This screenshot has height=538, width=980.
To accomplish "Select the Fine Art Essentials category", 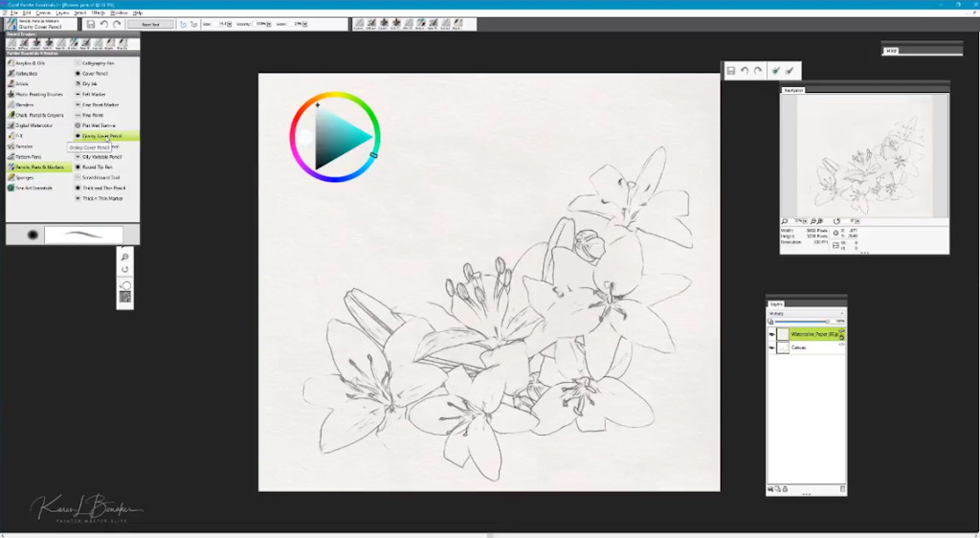I will click(38, 188).
